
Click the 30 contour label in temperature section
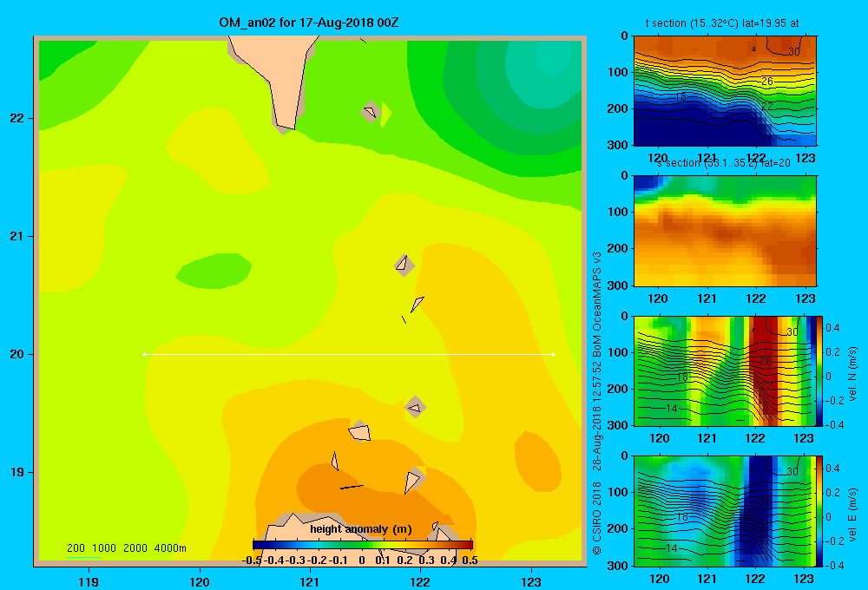click(x=794, y=51)
